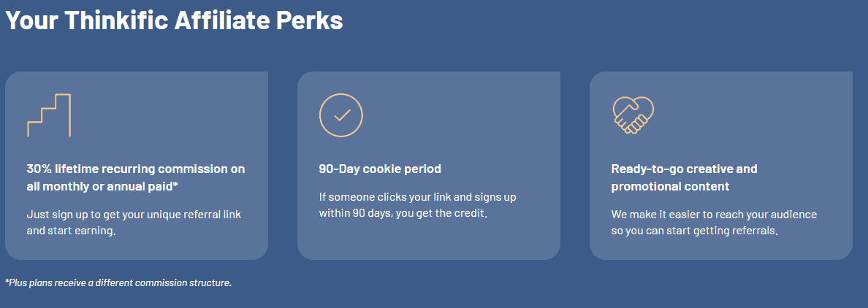Click the handshake heart icon
This screenshot has height=308, width=868.
(x=633, y=115)
